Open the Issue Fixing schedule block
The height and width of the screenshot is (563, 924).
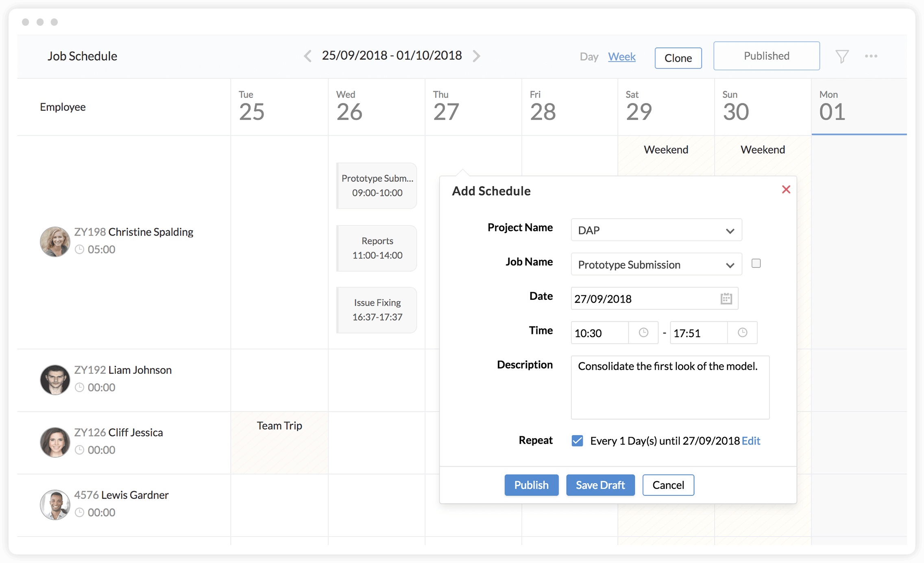pos(377,310)
